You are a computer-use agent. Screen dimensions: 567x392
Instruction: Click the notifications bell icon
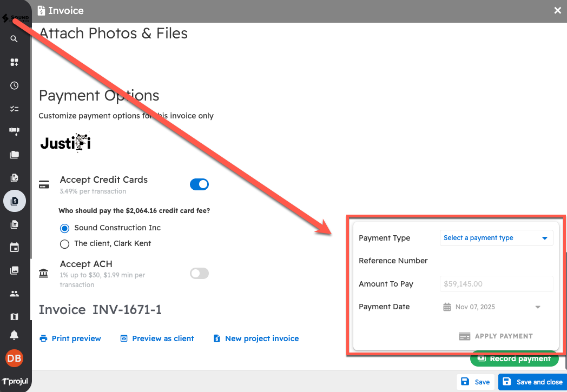tap(15, 335)
